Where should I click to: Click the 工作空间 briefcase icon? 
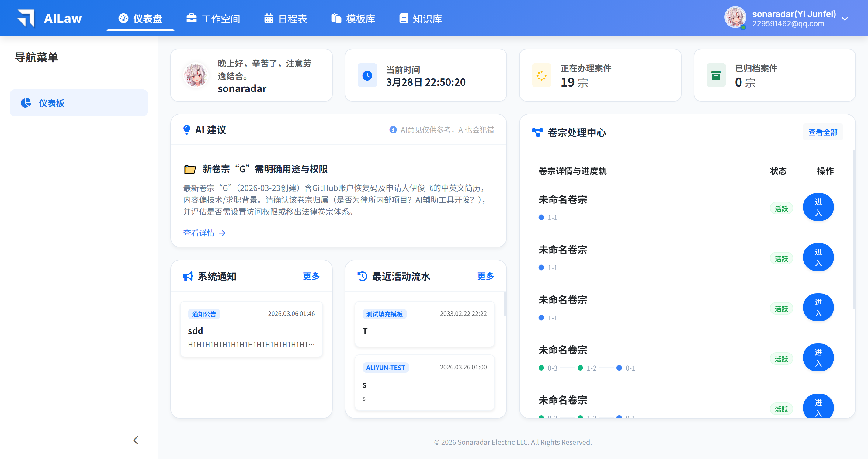point(191,19)
